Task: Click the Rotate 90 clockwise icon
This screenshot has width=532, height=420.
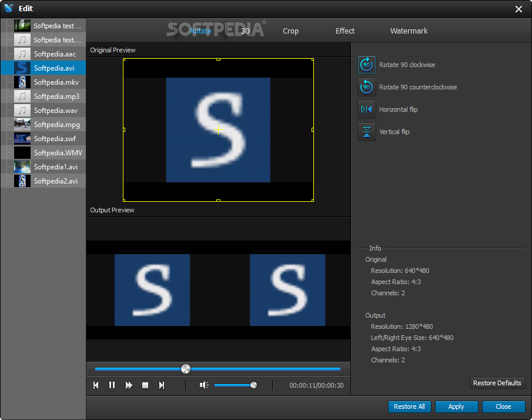Action: (366, 65)
